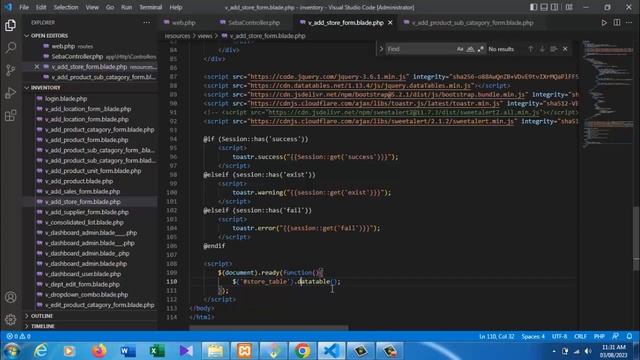Switch to the SebaController.php tab
The height and width of the screenshot is (360, 640).
click(x=253, y=23)
